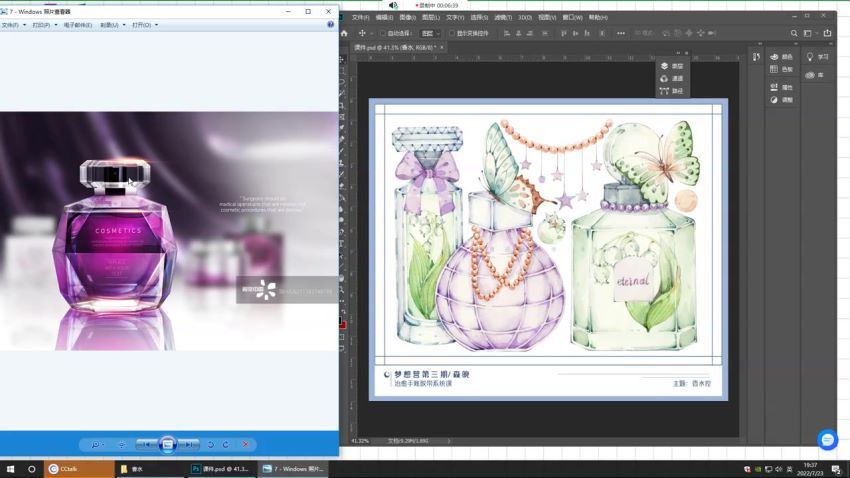The height and width of the screenshot is (478, 850).
Task: Click CCtalk in the taskbar
Action: [x=79, y=469]
